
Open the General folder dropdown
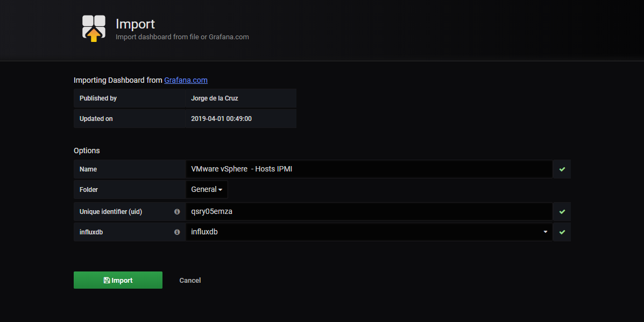pyautogui.click(x=207, y=190)
